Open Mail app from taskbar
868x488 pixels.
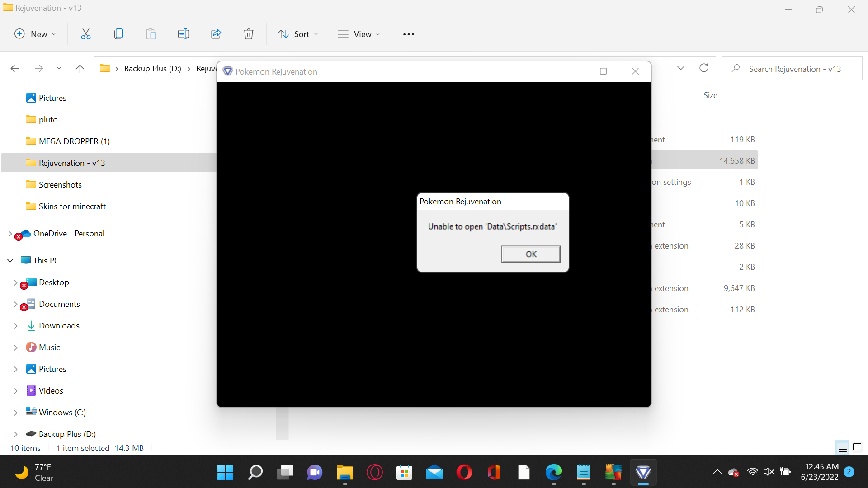pos(434,473)
